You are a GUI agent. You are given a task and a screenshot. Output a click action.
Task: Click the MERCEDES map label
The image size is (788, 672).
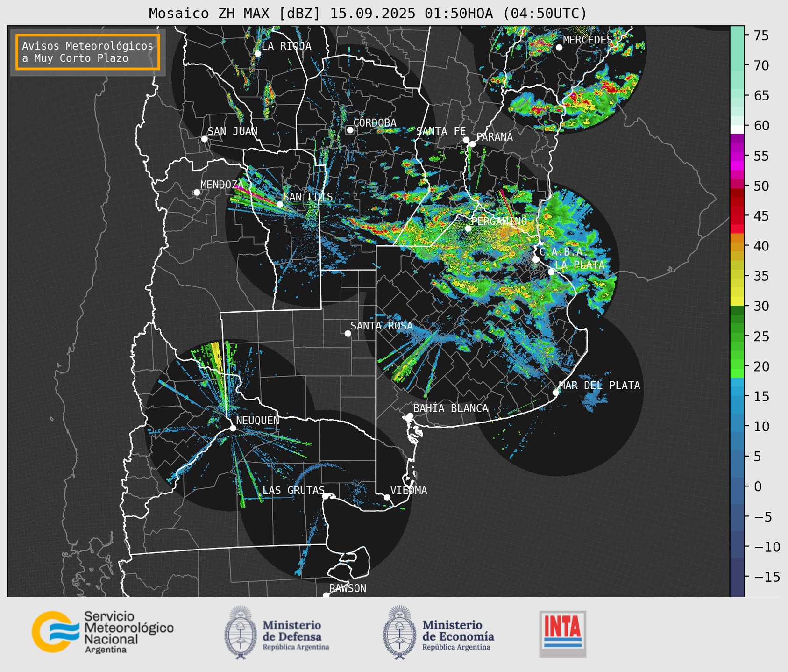coord(588,40)
